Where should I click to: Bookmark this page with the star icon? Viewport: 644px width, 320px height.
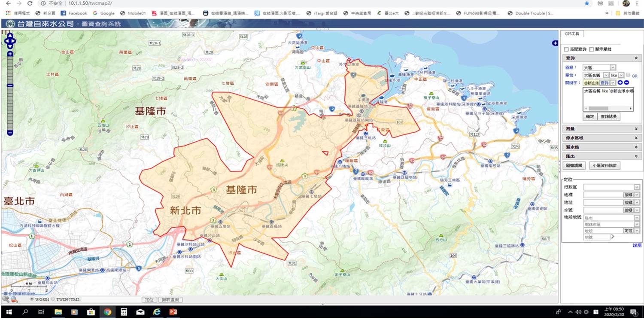pyautogui.click(x=586, y=3)
